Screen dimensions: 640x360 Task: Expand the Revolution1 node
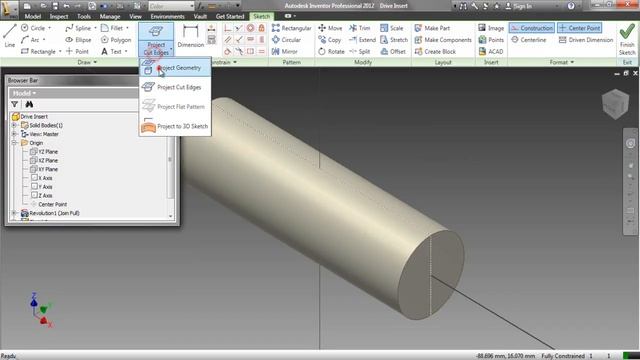(14, 213)
